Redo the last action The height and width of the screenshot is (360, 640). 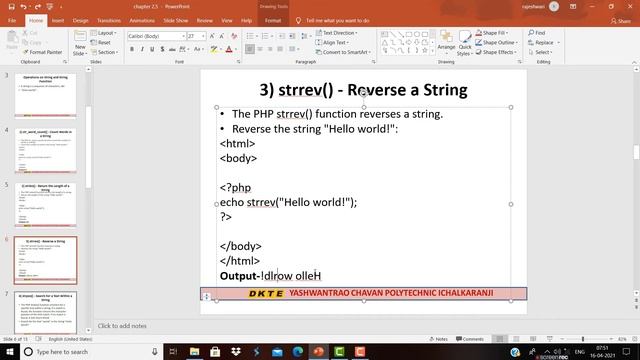tap(38, 7)
